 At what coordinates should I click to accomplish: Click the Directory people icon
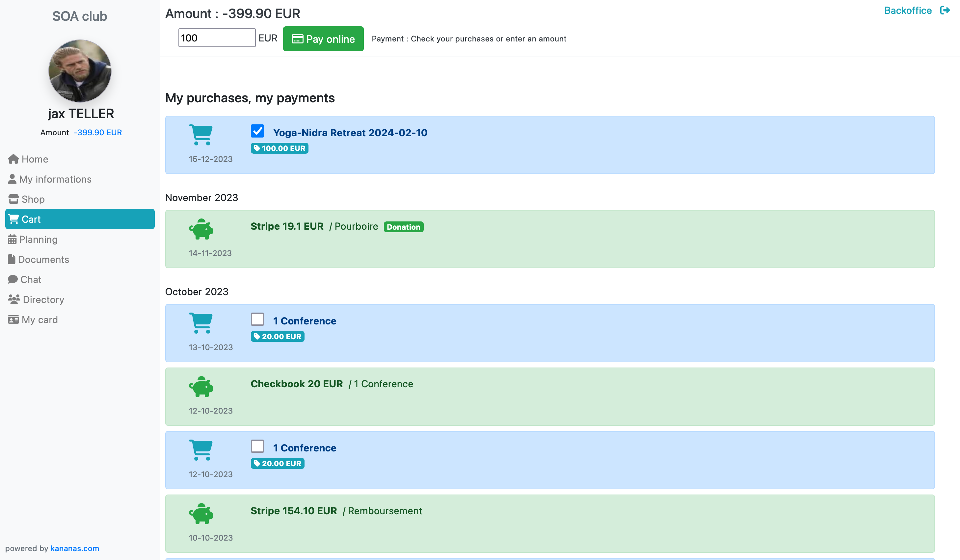point(14,300)
